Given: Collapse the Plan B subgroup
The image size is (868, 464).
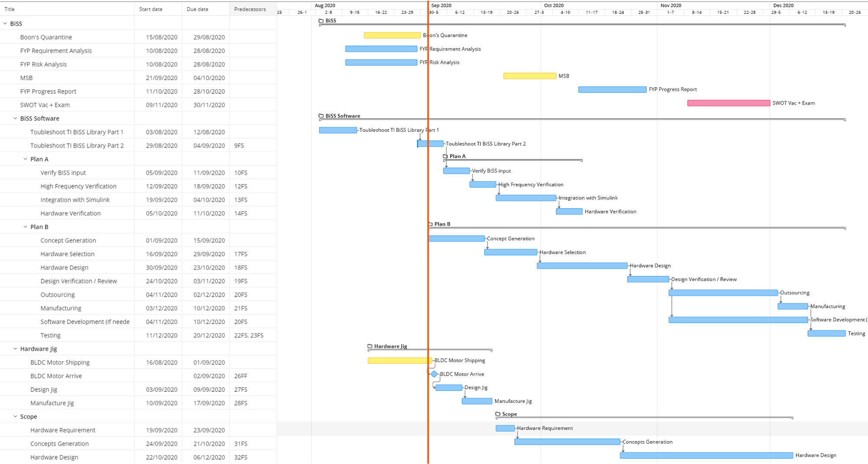Looking at the screenshot, I should [25, 227].
